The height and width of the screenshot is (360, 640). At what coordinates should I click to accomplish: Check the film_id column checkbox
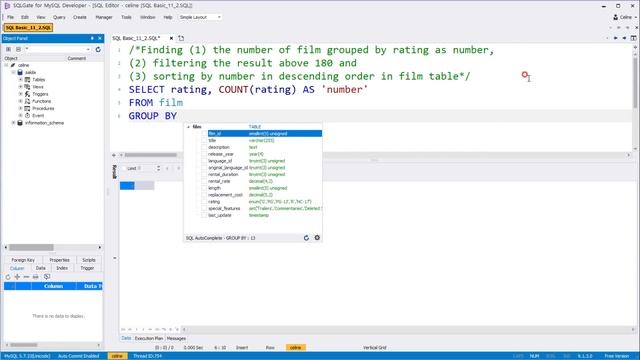tap(204, 133)
